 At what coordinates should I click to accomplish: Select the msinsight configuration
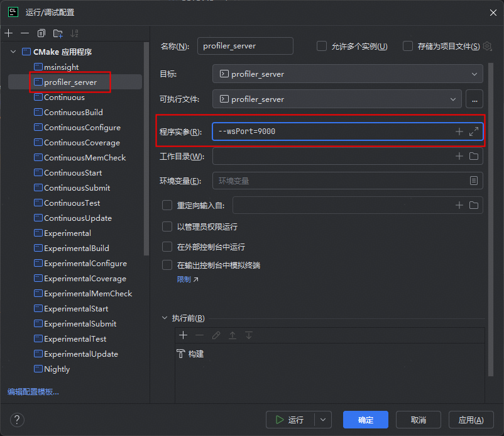pos(61,67)
